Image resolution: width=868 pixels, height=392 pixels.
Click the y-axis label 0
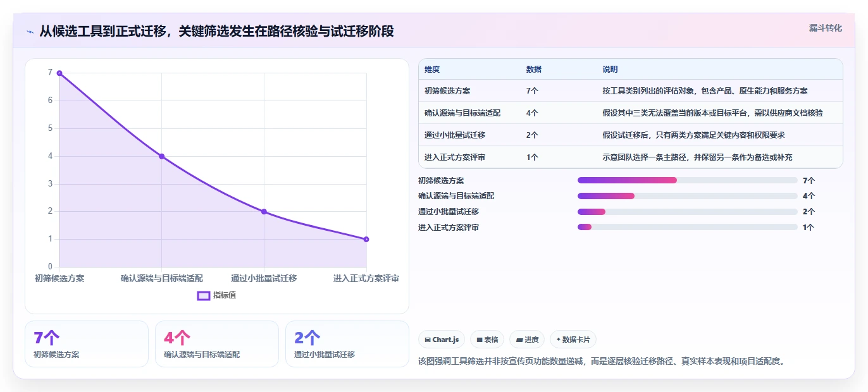(50, 267)
